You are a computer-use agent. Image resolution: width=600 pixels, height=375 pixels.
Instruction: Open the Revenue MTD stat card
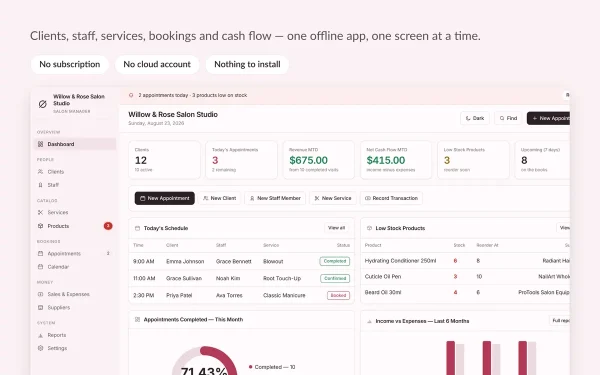coord(319,160)
